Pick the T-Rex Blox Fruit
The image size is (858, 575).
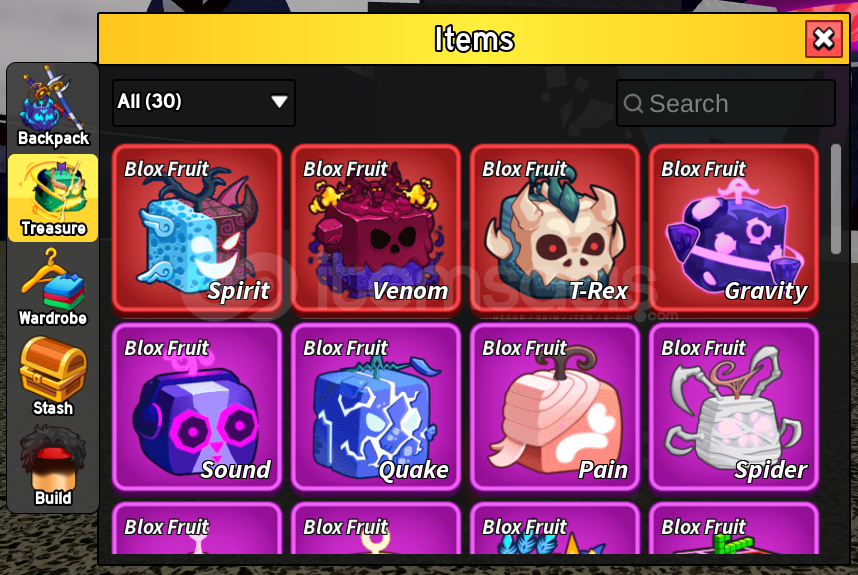[555, 229]
